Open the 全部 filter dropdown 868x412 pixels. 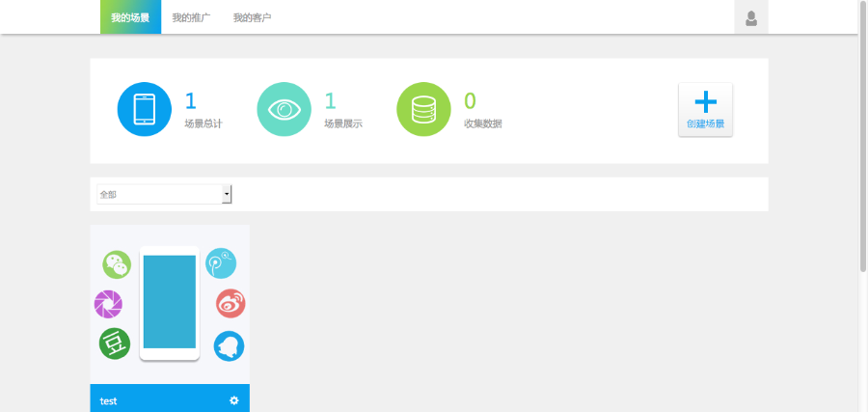point(164,194)
